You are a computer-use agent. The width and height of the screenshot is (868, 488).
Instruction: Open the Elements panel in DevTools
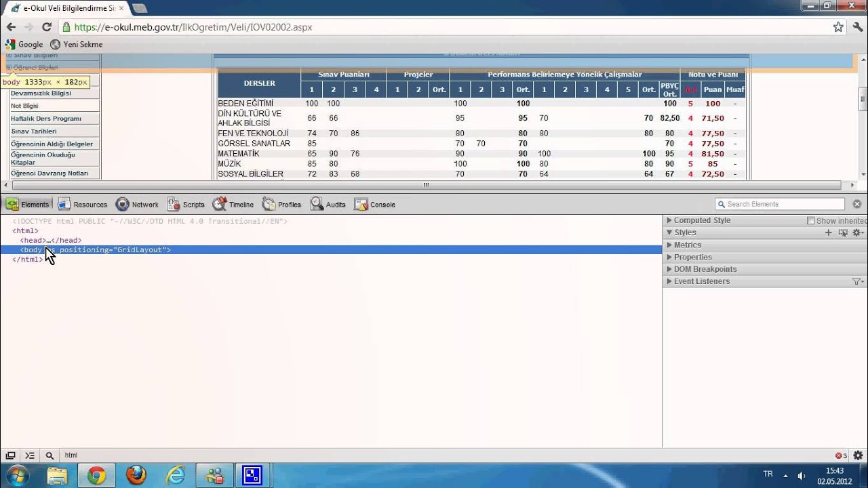28,204
